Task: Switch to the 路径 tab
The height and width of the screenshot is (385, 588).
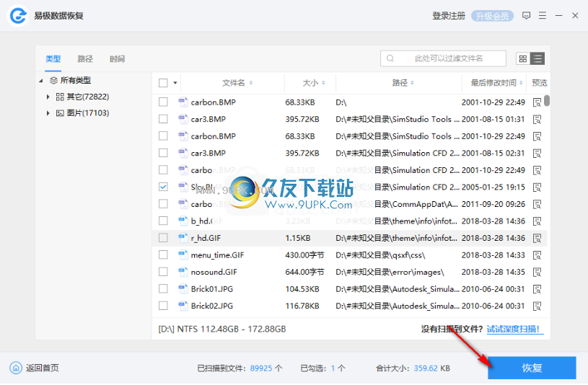Action: [x=85, y=59]
